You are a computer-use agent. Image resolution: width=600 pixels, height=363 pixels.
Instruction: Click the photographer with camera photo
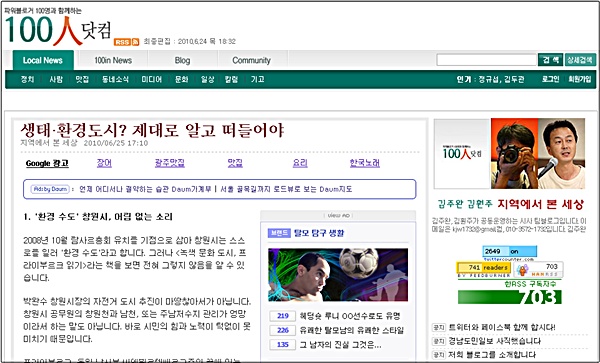pos(514,153)
